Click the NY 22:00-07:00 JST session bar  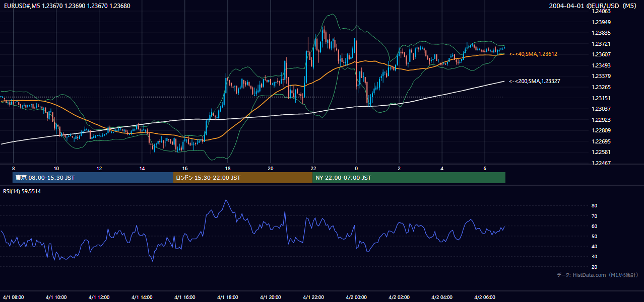pos(409,178)
